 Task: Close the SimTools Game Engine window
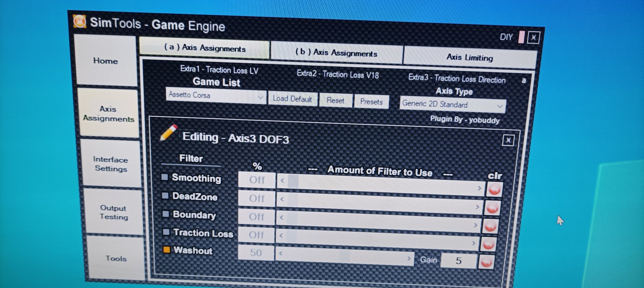click(x=533, y=38)
